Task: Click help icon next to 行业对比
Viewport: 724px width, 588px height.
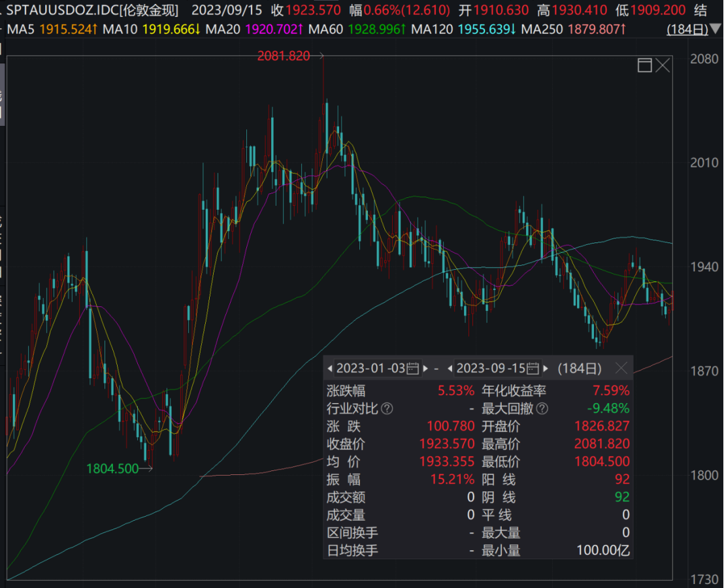Action: 387,409
